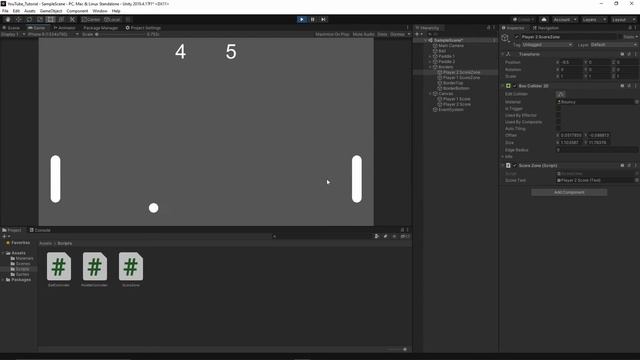The height and width of the screenshot is (360, 640).
Task: Pause the running game
Action: [313, 19]
